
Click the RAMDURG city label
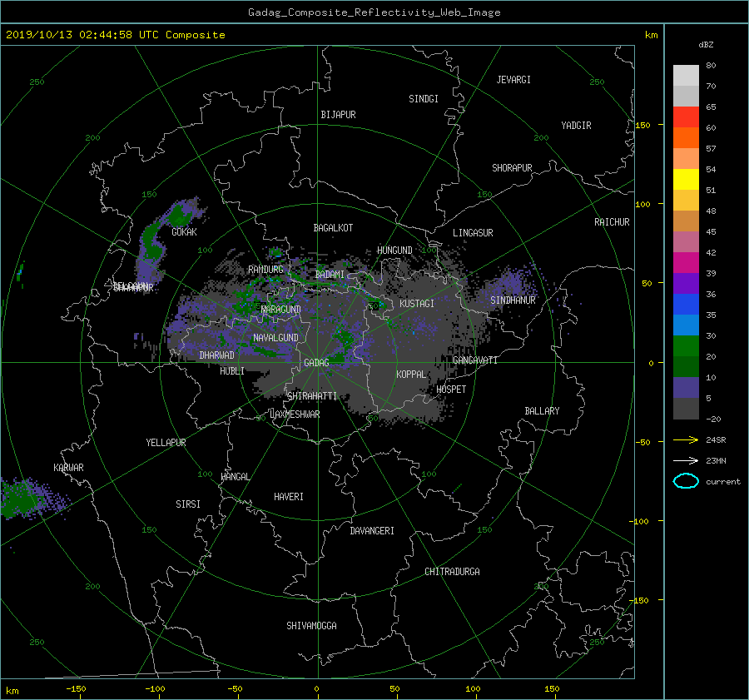pyautogui.click(x=265, y=270)
